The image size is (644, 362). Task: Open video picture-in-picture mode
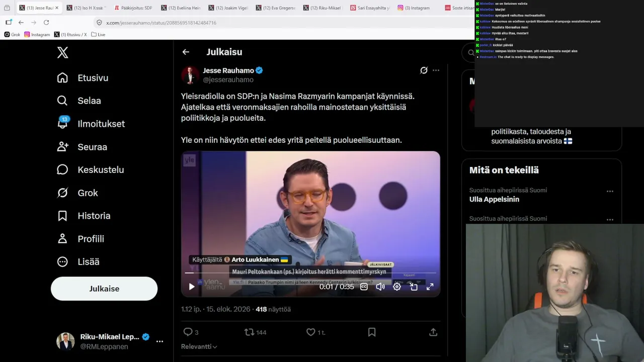pos(414,287)
